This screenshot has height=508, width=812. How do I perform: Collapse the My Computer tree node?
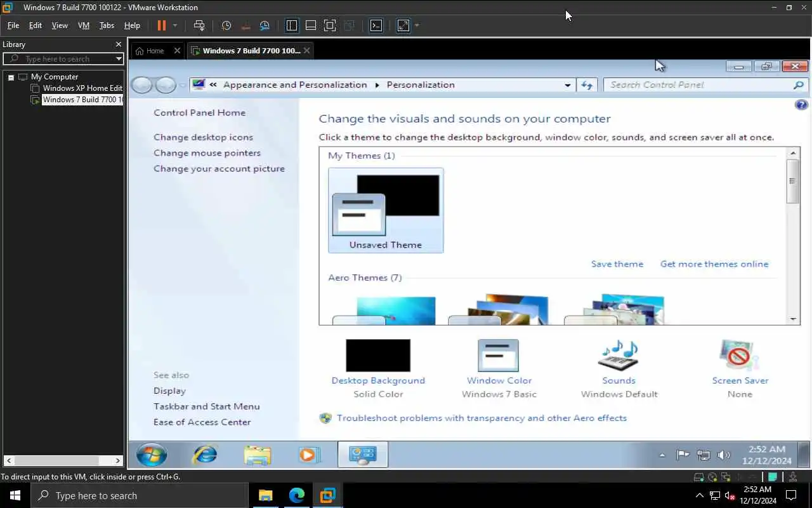tap(11, 77)
